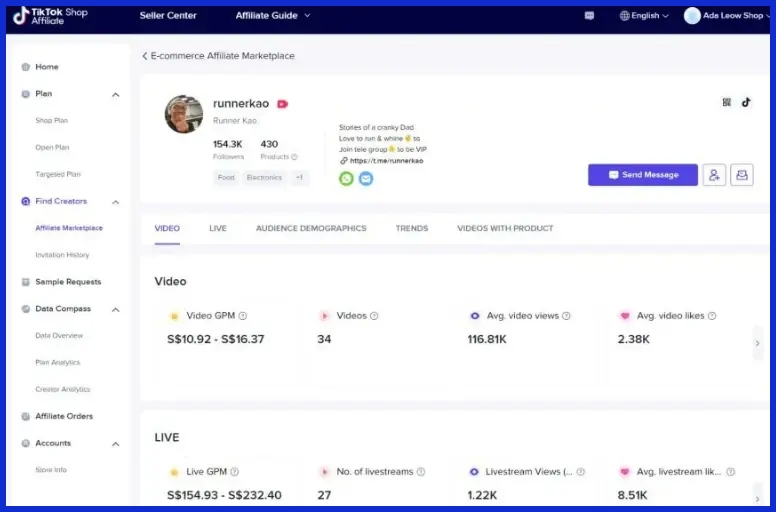Open Data Overview in sidebar
Viewport: 776px width, 512px height.
click(59, 335)
